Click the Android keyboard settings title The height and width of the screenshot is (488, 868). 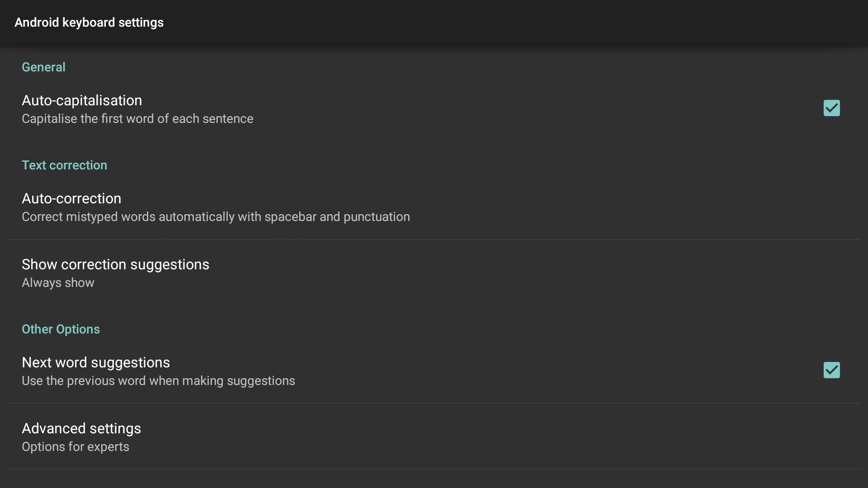(x=89, y=23)
